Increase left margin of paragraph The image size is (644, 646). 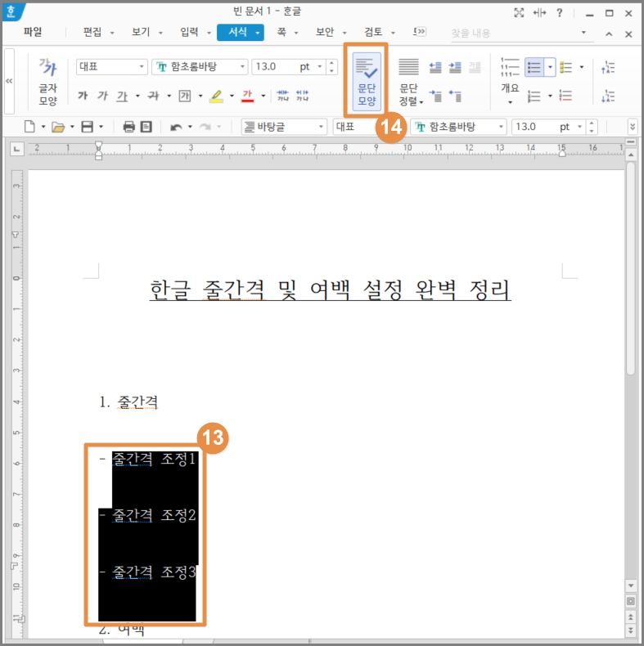[x=455, y=67]
